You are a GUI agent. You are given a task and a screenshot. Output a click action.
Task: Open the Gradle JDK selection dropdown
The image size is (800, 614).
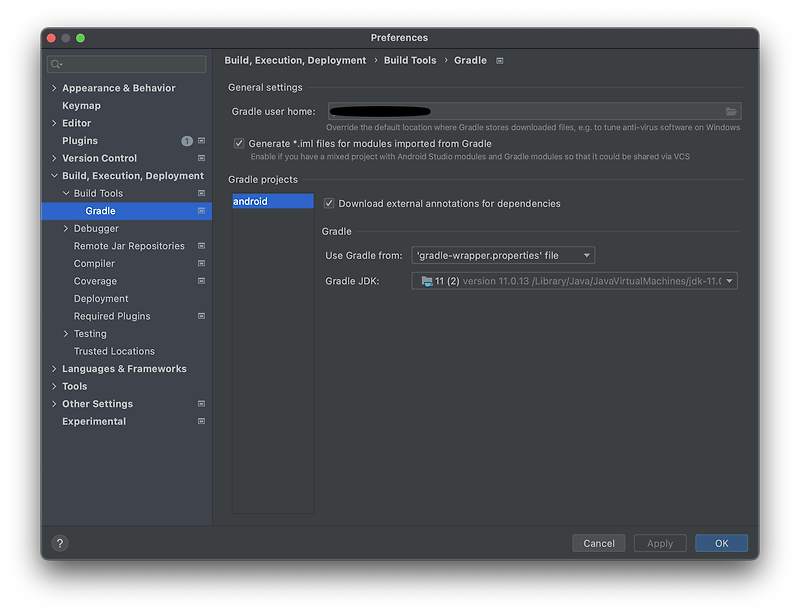pyautogui.click(x=730, y=280)
